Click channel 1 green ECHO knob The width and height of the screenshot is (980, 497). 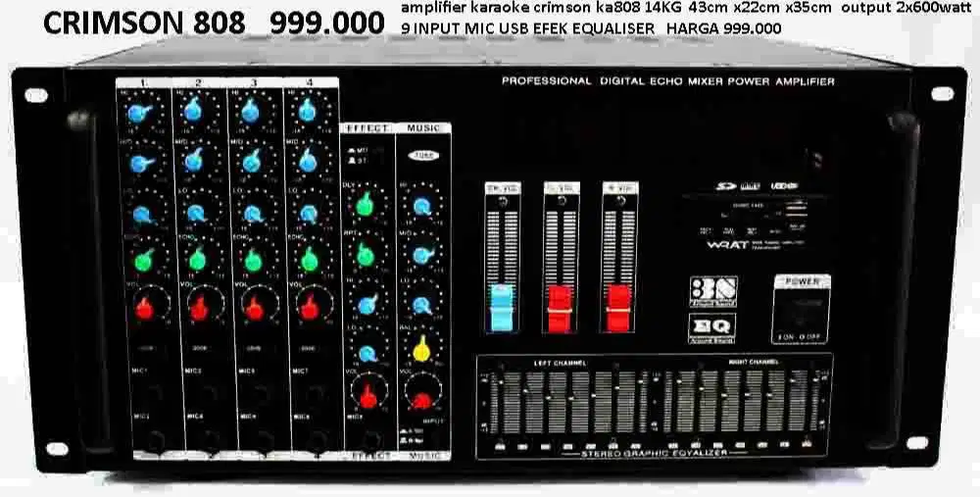tap(144, 260)
